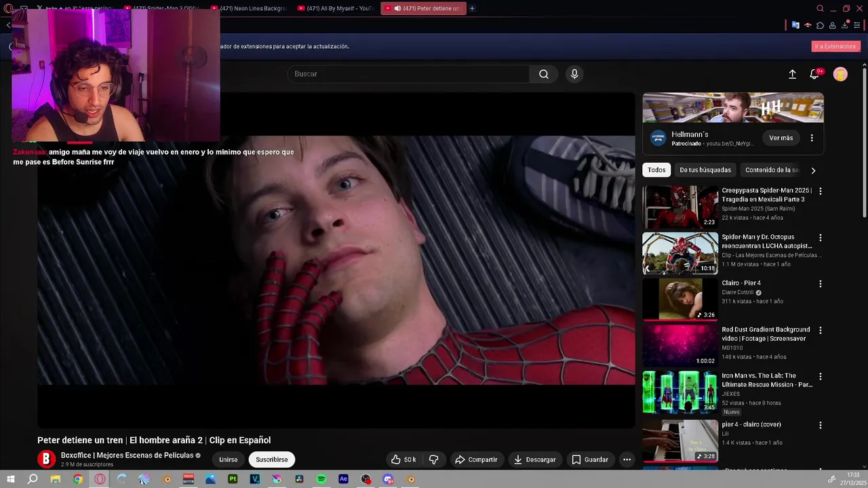Open Creepypasta Spider-Man 2025 video thumbnail
The height and width of the screenshot is (488, 868).
click(680, 207)
